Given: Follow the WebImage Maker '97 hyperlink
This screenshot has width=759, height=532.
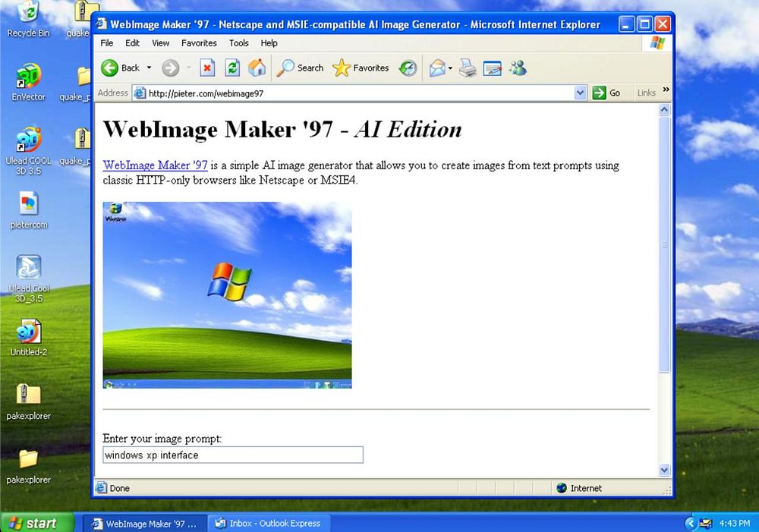Looking at the screenshot, I should (155, 165).
